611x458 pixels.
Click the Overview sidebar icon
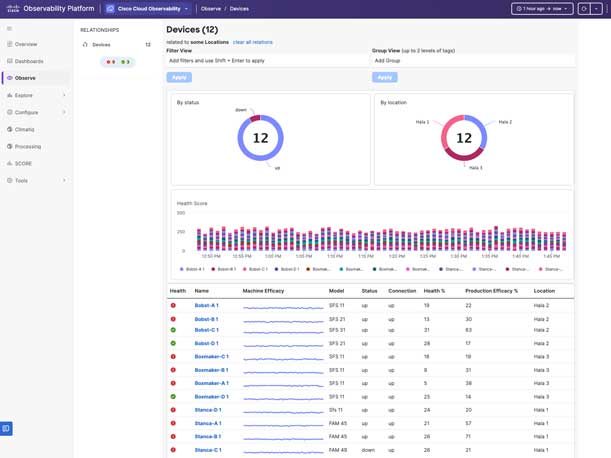click(x=10, y=44)
